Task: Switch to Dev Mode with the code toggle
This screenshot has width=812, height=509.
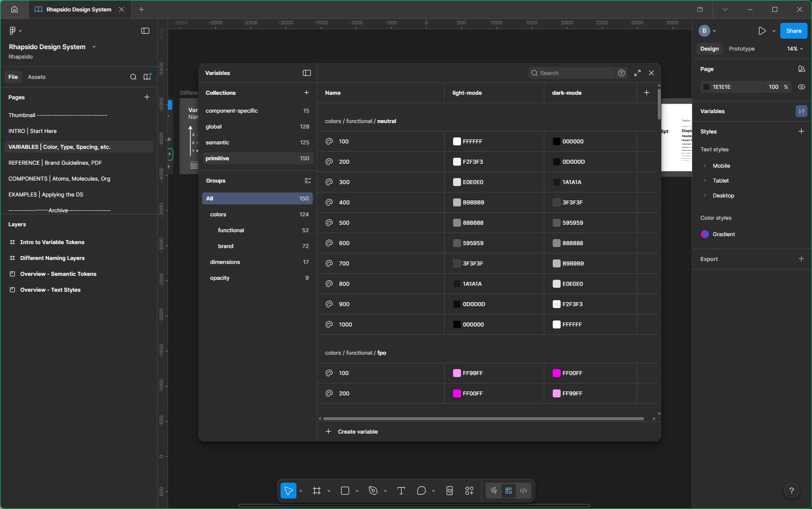Action: click(523, 491)
